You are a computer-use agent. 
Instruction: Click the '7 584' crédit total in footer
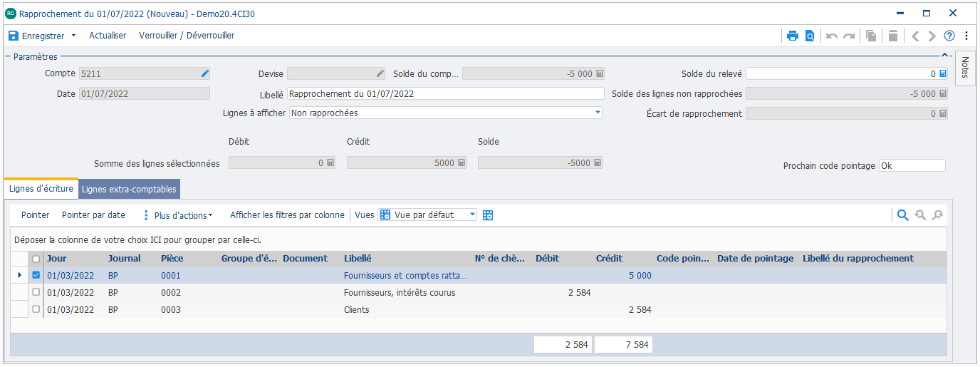623,345
